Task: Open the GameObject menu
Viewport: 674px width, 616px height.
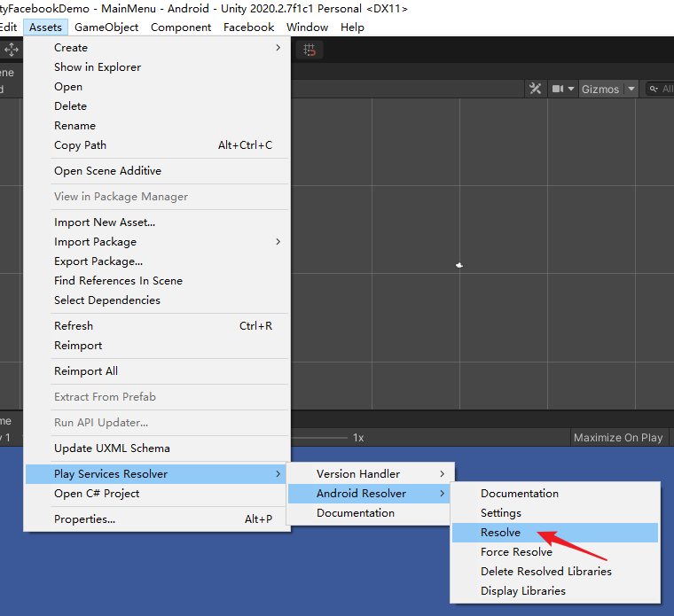Action: point(106,27)
